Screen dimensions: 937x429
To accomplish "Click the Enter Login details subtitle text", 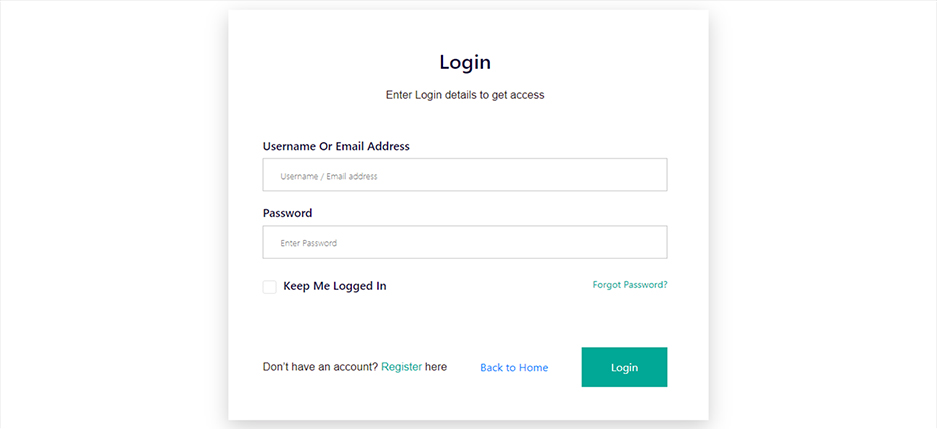I will click(x=465, y=95).
